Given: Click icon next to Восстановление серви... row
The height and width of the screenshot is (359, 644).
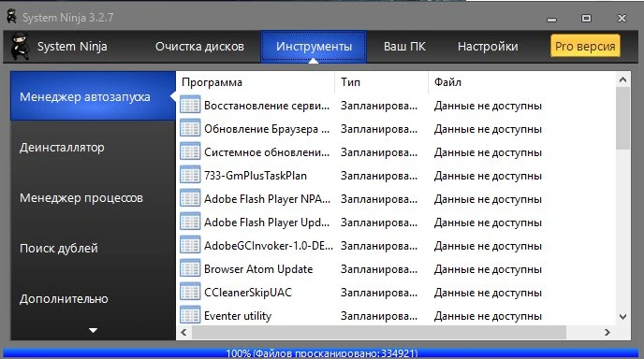Looking at the screenshot, I should point(190,106).
